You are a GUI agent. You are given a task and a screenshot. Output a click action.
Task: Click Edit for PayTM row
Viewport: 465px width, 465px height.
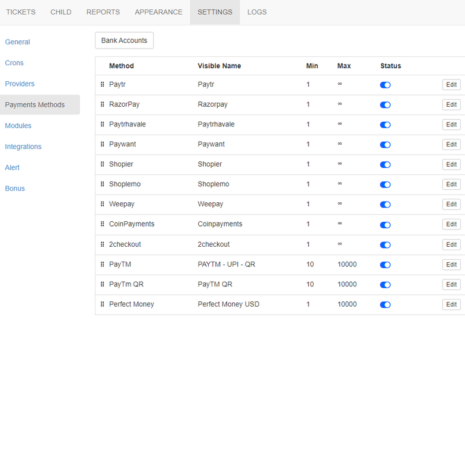point(451,265)
